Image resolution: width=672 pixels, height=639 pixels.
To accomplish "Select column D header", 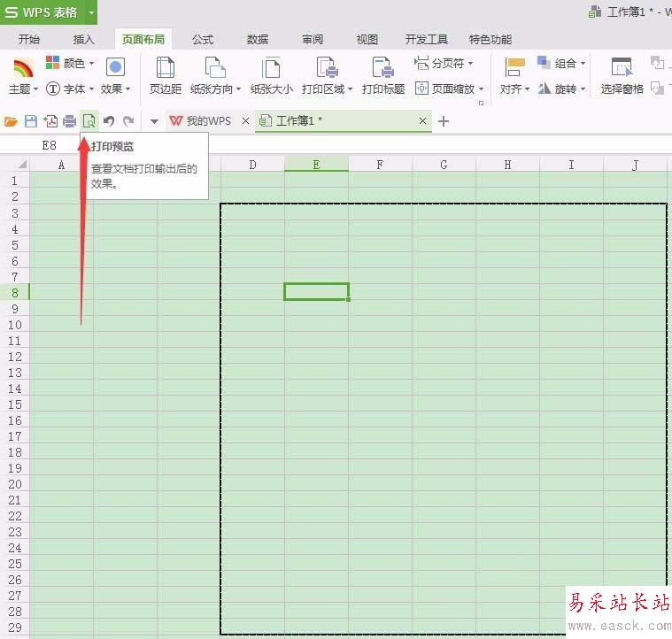I will pos(253,165).
